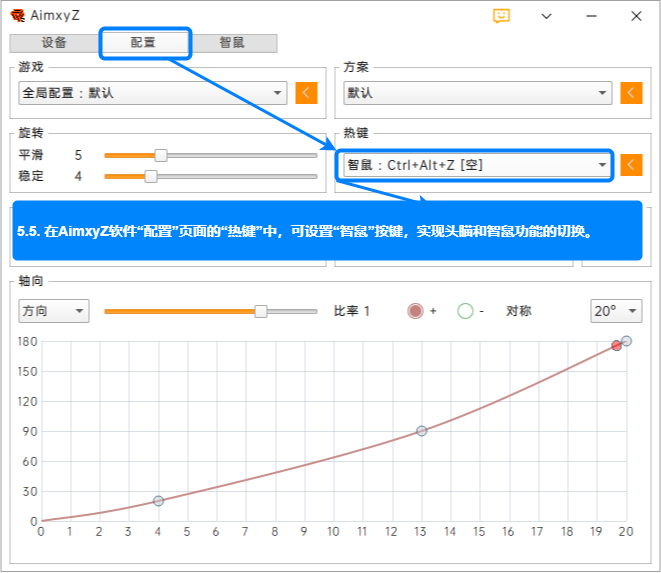Switch to the 配置 tab
The image size is (661, 573).
click(x=143, y=43)
